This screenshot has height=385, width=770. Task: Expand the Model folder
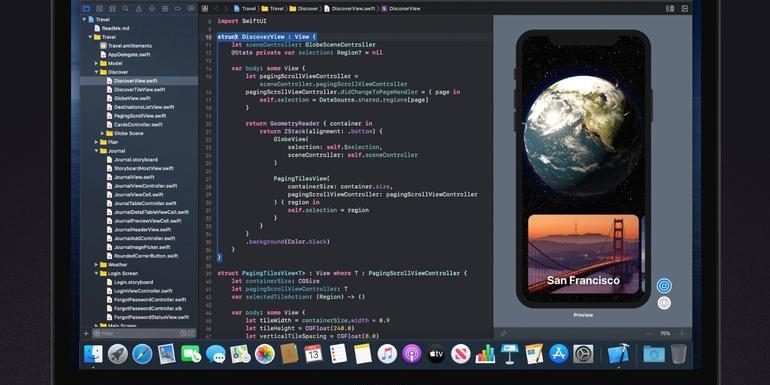click(97, 63)
